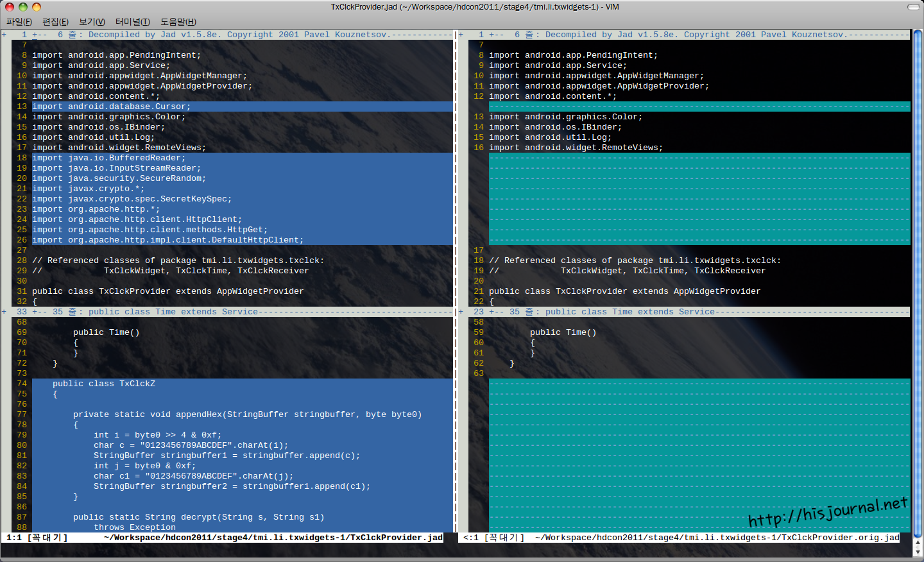Click the scrollbar up arrow at bottom
Viewport: 924px width, 562px height.
tap(918, 542)
